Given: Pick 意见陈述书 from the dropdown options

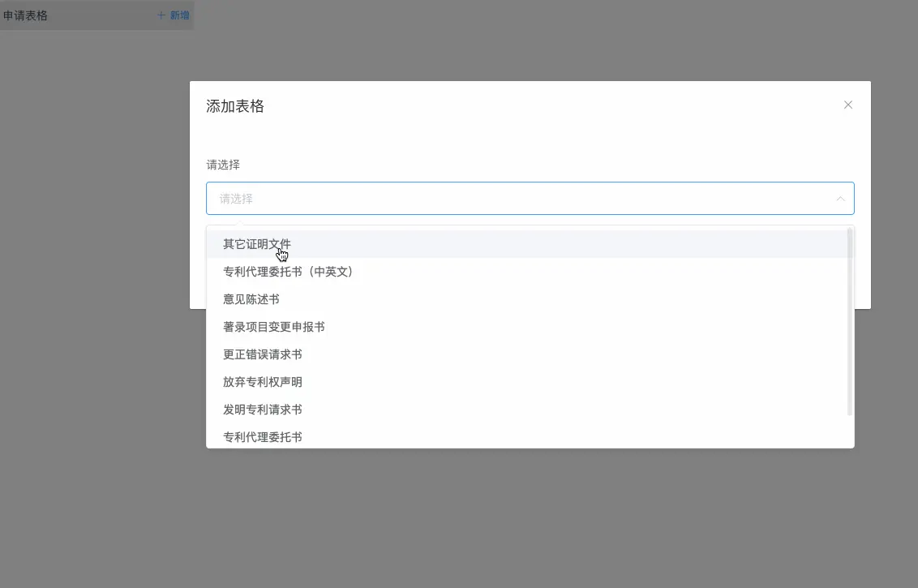Looking at the screenshot, I should click(x=251, y=298).
